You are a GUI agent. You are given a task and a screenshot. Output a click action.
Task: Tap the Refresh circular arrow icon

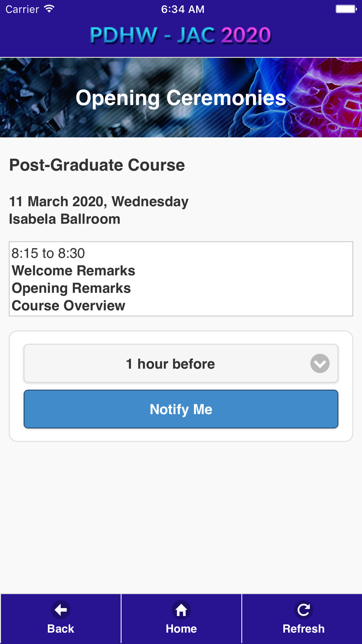click(303, 610)
